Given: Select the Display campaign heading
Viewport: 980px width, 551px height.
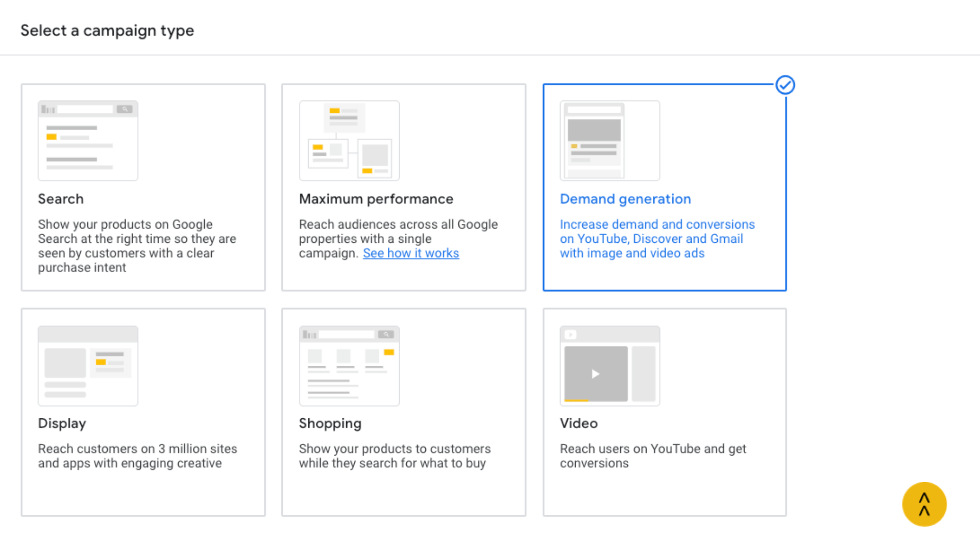Looking at the screenshot, I should tap(62, 423).
